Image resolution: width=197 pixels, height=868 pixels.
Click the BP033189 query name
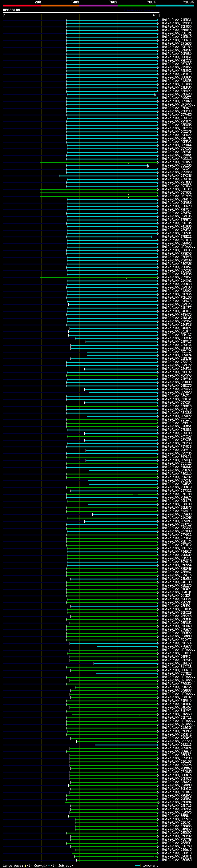[x=11, y=10]
